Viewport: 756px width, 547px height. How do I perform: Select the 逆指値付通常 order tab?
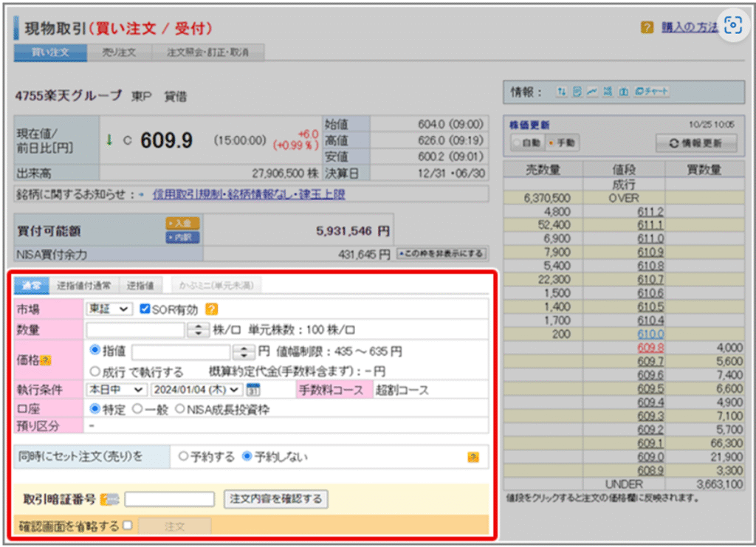(84, 286)
